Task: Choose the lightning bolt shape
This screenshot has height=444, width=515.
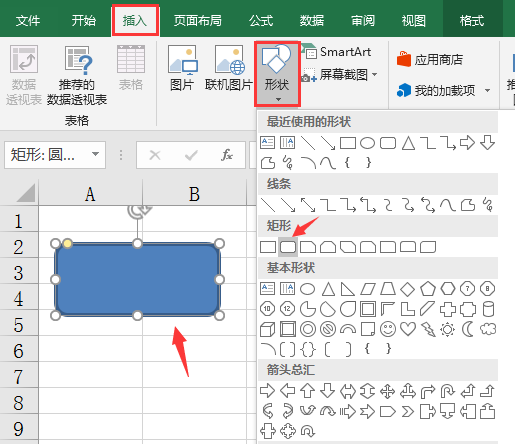Action: coord(428,329)
